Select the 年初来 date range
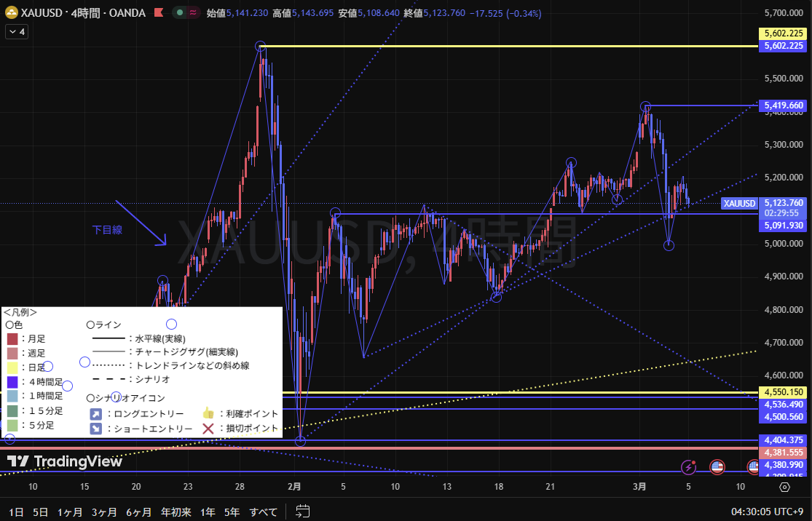The image size is (812, 521). (x=176, y=512)
